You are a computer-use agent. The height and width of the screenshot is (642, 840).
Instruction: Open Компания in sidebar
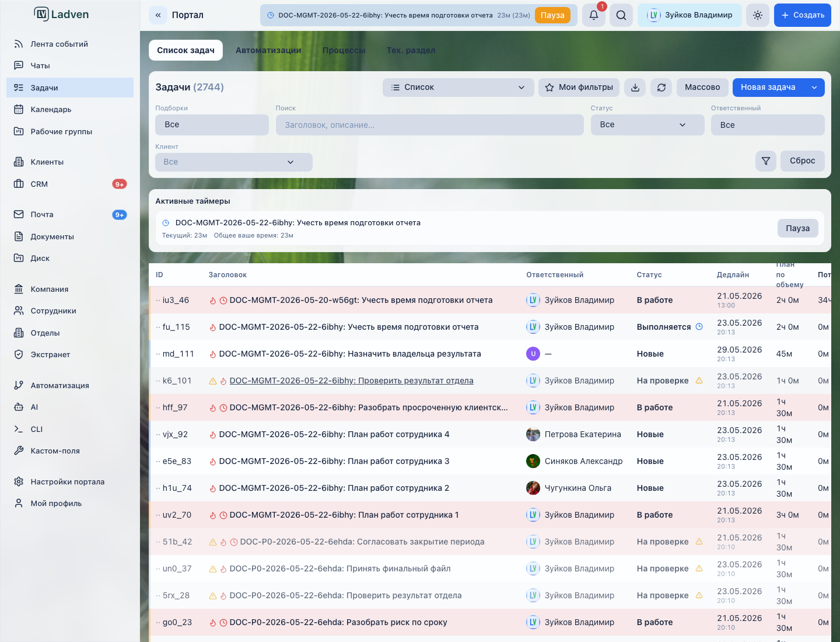coord(70,289)
